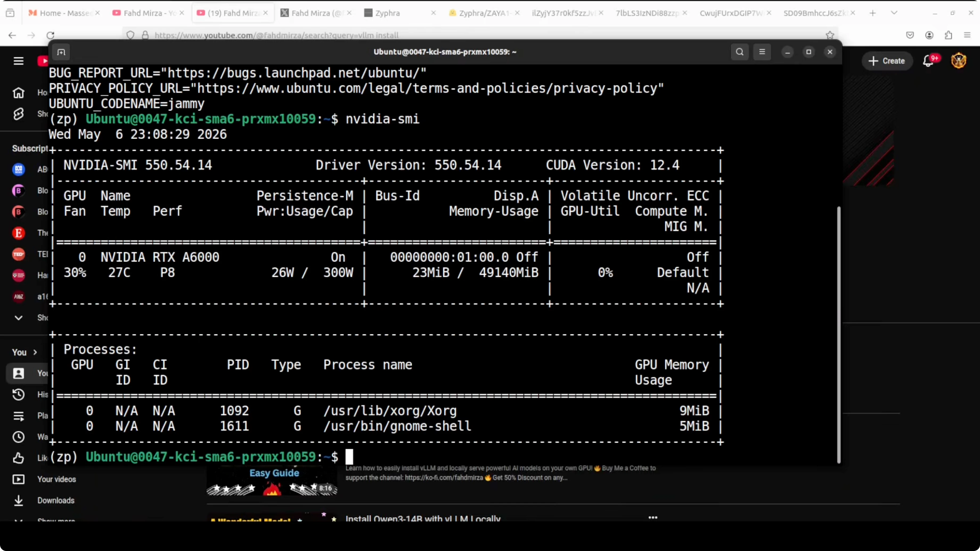
Task: Expand the You section chevron
Action: (x=35, y=352)
